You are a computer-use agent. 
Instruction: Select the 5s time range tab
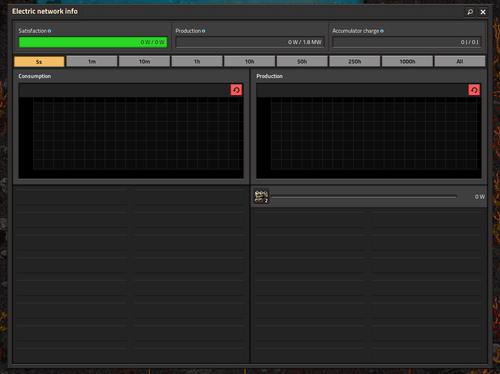point(39,62)
